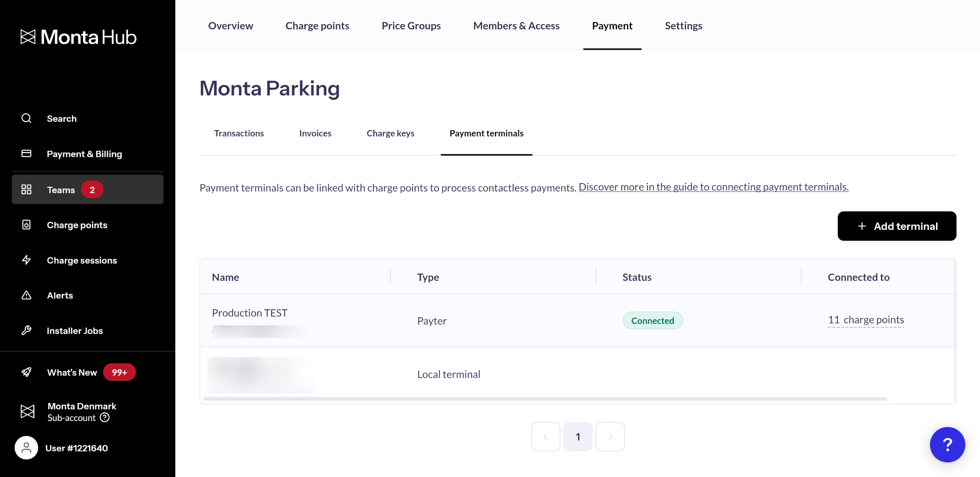Switch to the Invoices tab

pyautogui.click(x=315, y=133)
